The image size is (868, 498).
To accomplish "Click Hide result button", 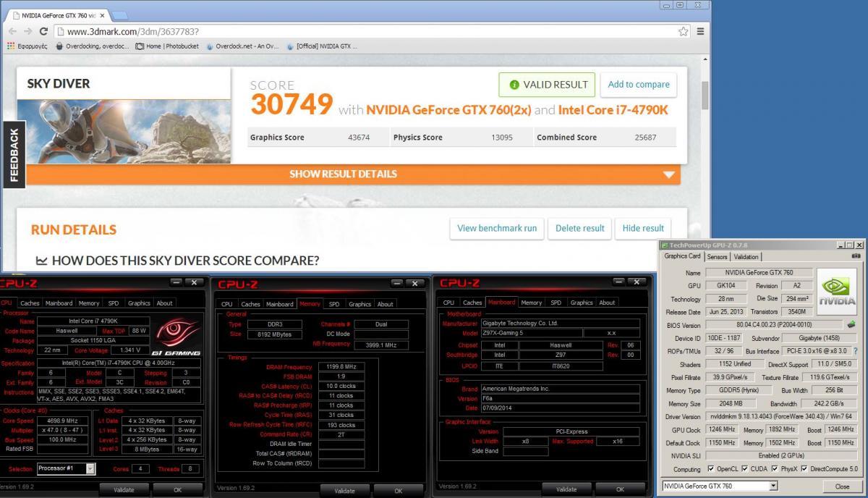I will point(643,228).
